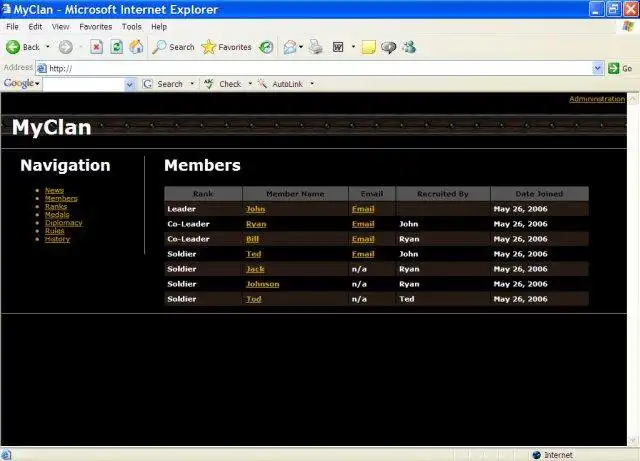Screen dimensions: 640x461
Task: Open Rules navigation link
Action: [x=55, y=231]
